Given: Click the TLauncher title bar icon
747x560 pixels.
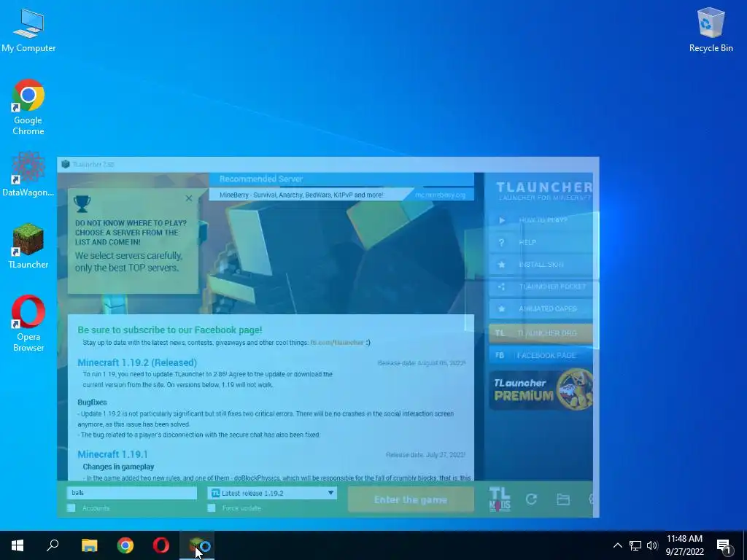Looking at the screenshot, I should [x=66, y=164].
